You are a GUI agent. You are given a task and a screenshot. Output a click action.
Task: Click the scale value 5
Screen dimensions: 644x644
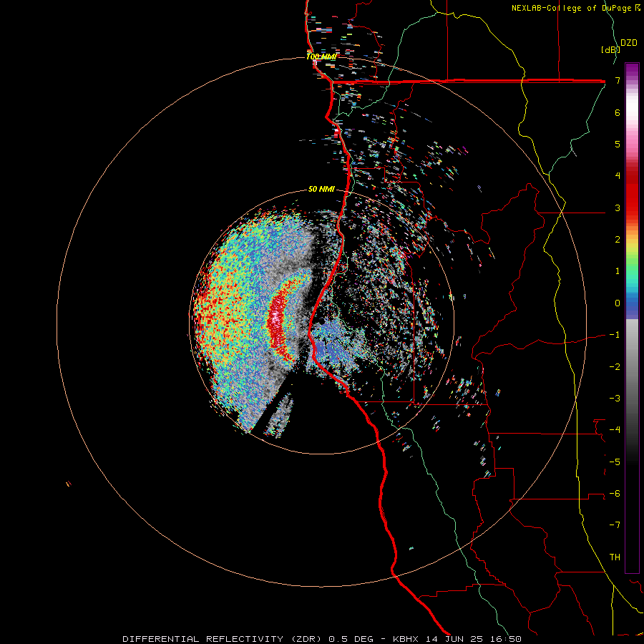click(618, 144)
